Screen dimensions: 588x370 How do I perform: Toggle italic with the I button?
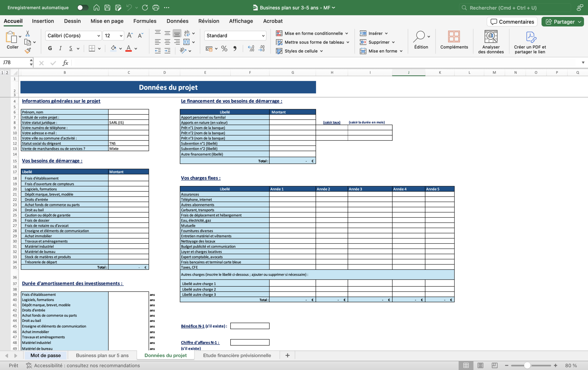coord(60,48)
